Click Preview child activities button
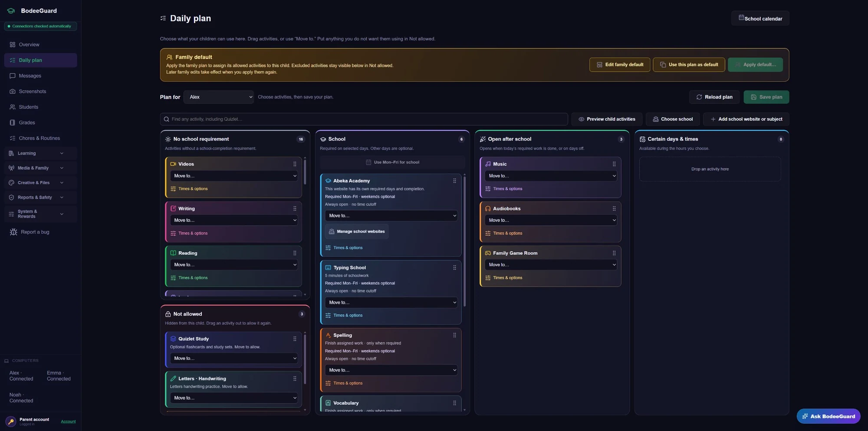 [x=607, y=119]
